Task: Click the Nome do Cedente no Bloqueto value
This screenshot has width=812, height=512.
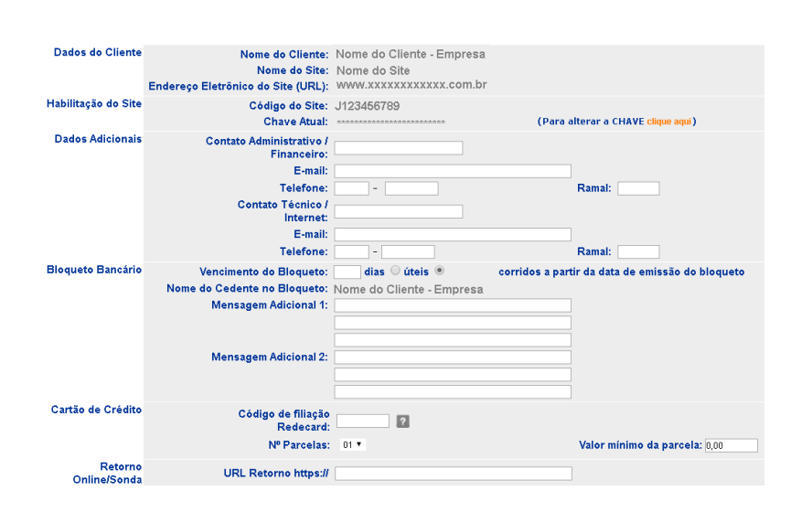Action: tap(409, 290)
